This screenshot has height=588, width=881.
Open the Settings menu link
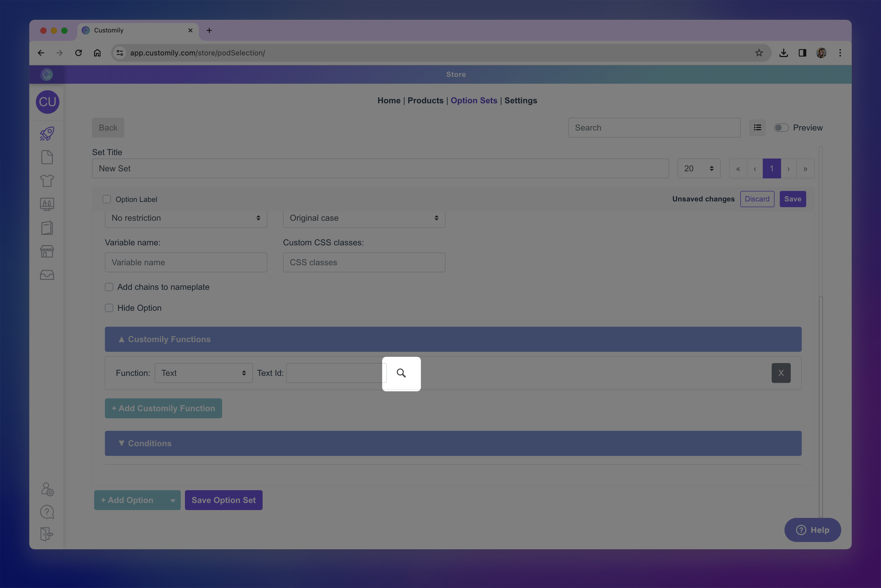[521, 100]
